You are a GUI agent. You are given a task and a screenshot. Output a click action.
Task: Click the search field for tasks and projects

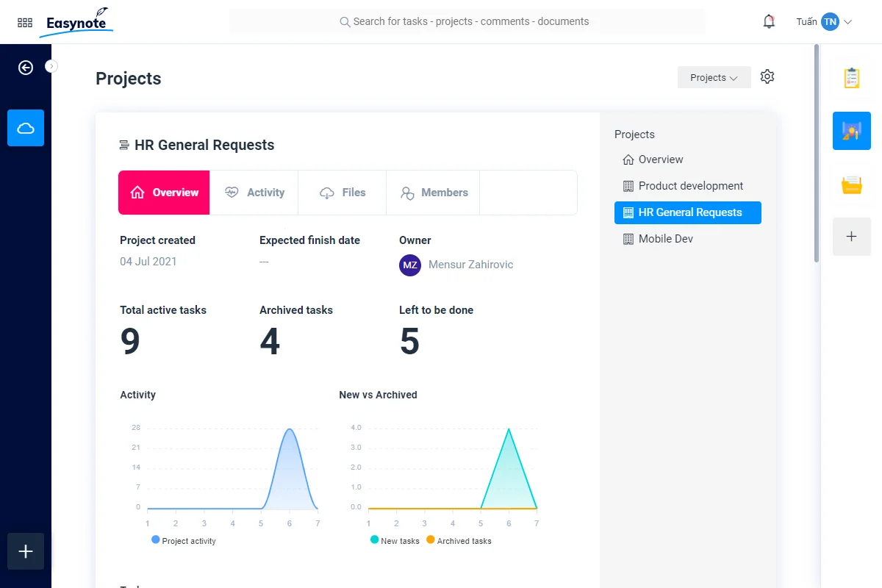(467, 21)
